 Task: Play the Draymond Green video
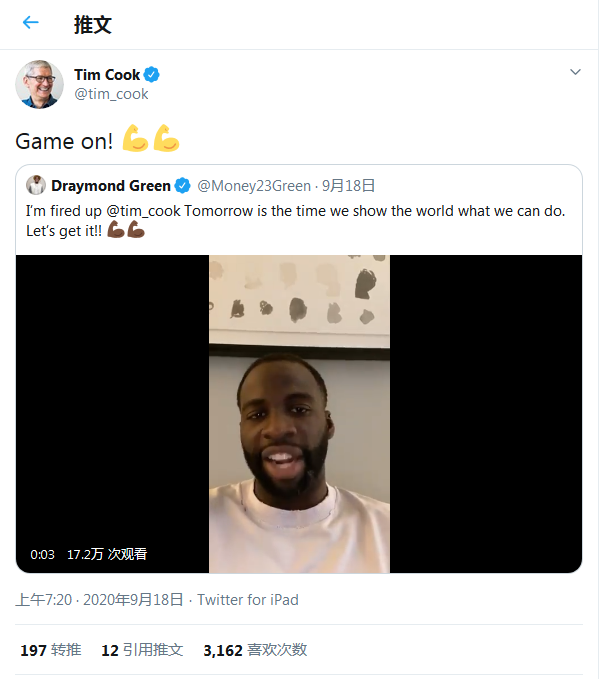point(299,414)
